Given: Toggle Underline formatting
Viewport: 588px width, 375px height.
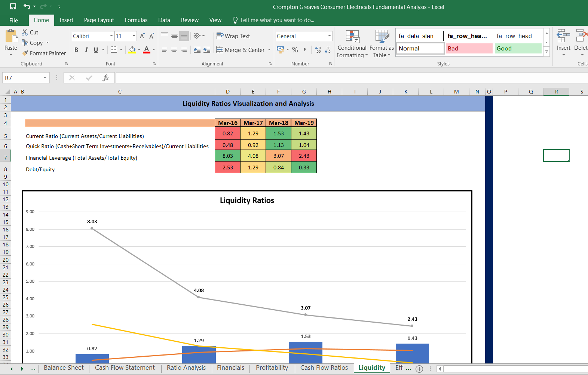Looking at the screenshot, I should 96,50.
